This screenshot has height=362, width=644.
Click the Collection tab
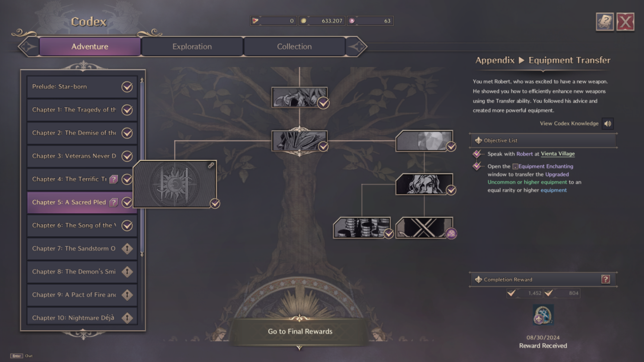[x=294, y=46]
